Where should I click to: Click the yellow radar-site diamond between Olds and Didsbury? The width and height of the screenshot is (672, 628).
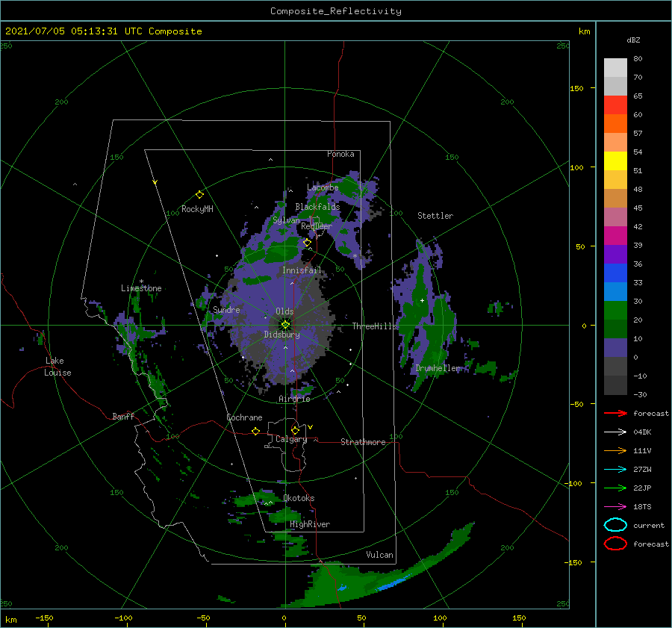(285, 325)
